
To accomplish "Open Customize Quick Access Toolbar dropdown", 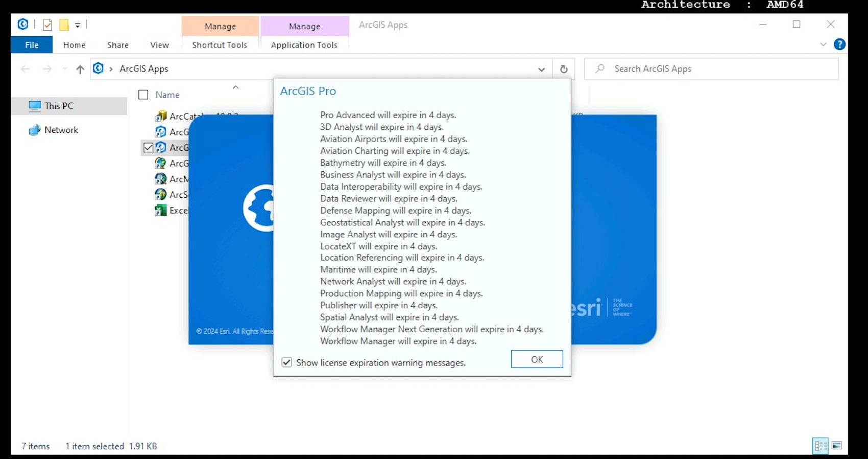I will (78, 25).
